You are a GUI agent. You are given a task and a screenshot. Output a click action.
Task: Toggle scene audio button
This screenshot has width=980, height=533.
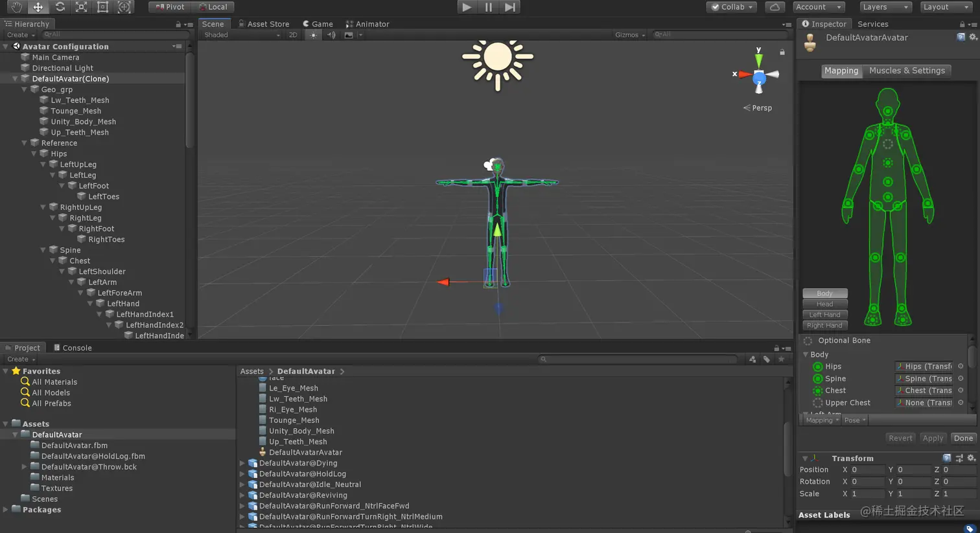click(331, 35)
